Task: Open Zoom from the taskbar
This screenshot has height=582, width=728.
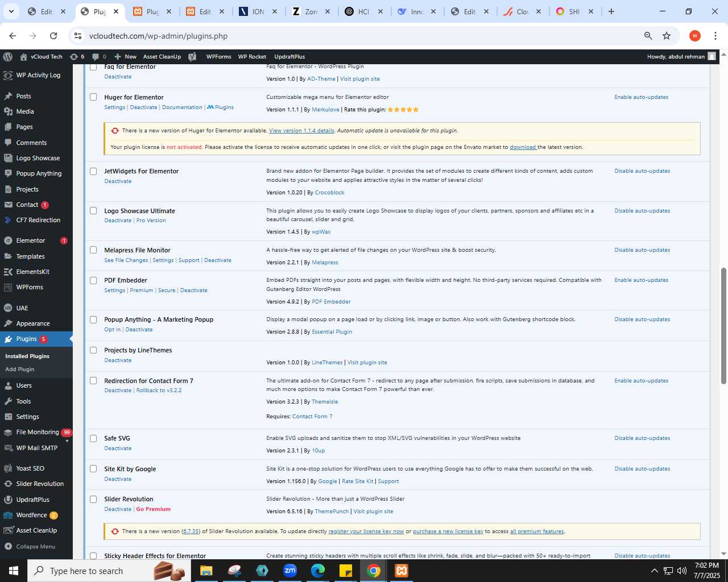Action: coord(290,571)
